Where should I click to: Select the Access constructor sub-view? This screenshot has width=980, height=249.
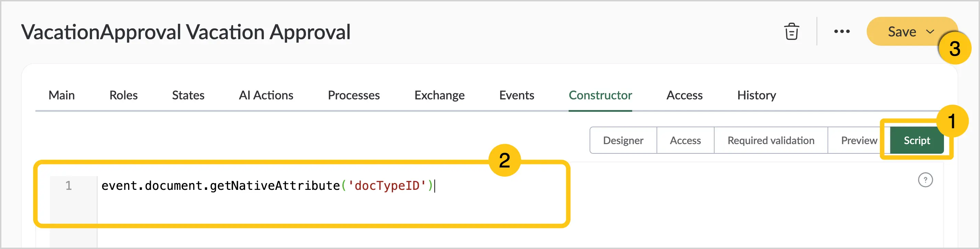tap(685, 140)
